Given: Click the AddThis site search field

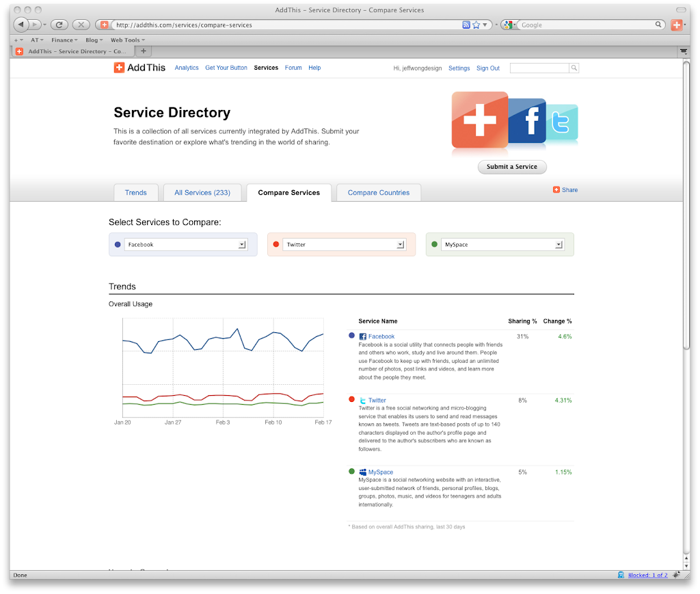Looking at the screenshot, I should pos(539,68).
